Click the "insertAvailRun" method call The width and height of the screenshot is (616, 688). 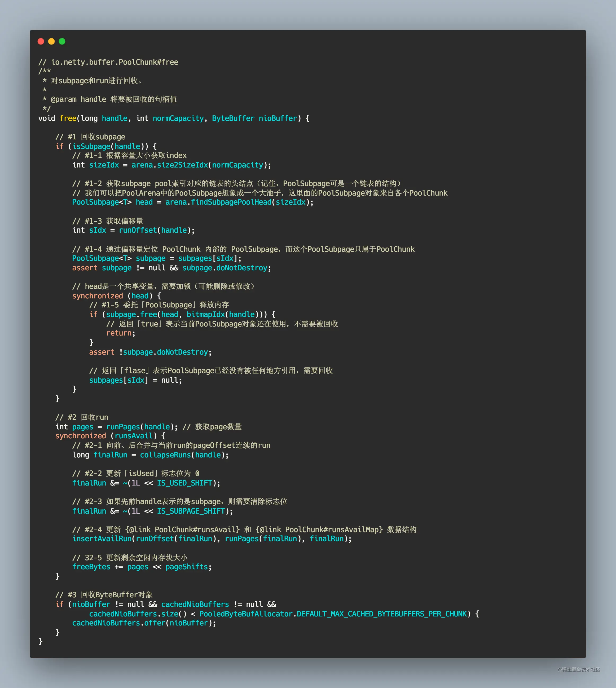pos(102,539)
